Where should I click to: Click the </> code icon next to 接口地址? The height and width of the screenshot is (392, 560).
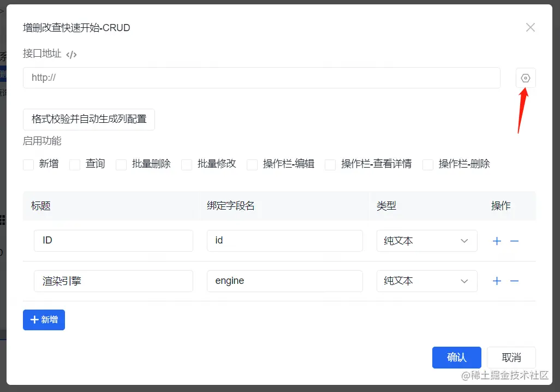(x=71, y=54)
